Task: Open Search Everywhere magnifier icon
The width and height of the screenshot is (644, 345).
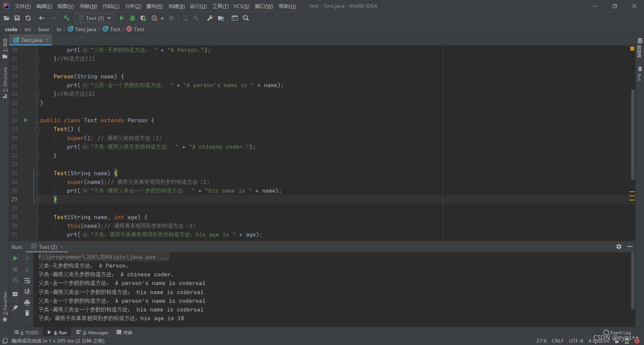Action: [x=246, y=18]
